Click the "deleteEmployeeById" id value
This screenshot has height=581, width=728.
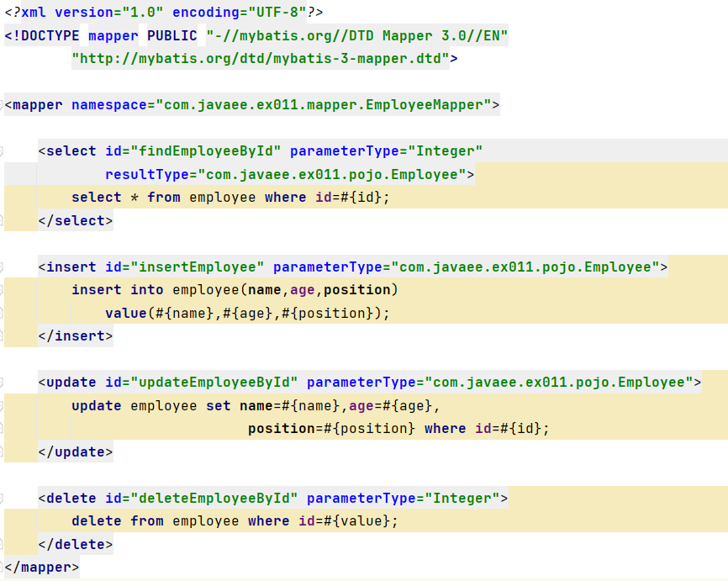tap(214, 499)
